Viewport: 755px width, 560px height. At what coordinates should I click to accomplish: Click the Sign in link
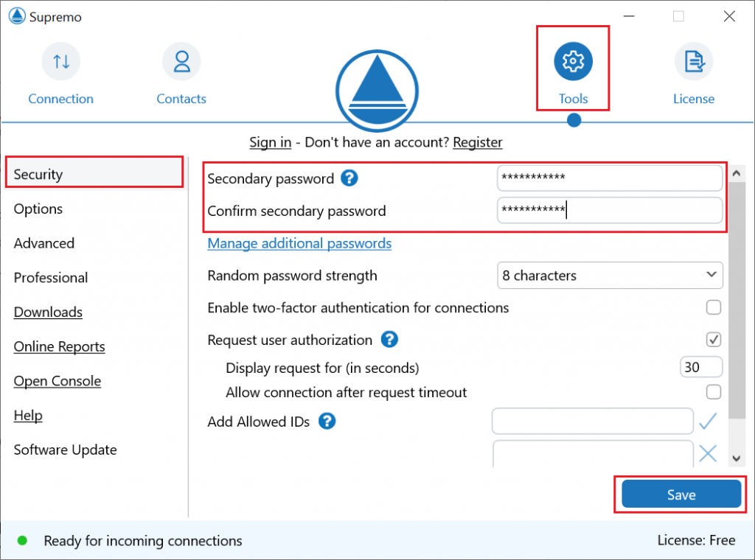click(270, 142)
